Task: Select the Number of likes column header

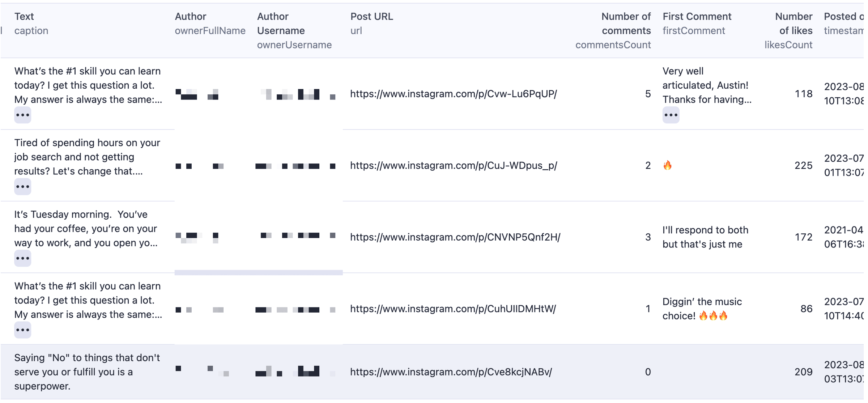Action: pyautogui.click(x=788, y=30)
